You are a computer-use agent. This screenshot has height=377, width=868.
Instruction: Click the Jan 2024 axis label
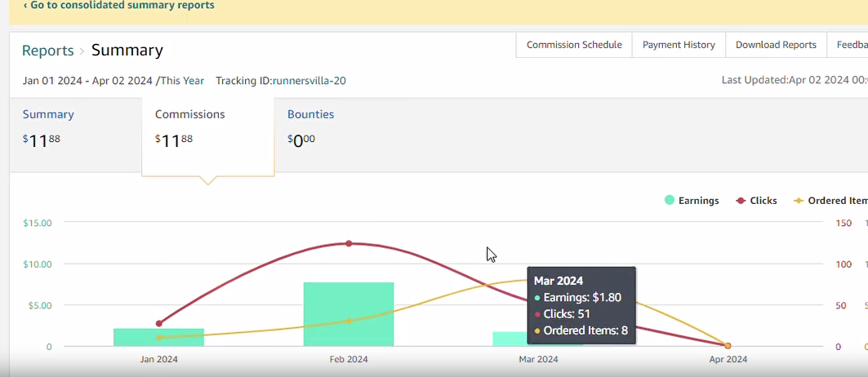pyautogui.click(x=159, y=359)
